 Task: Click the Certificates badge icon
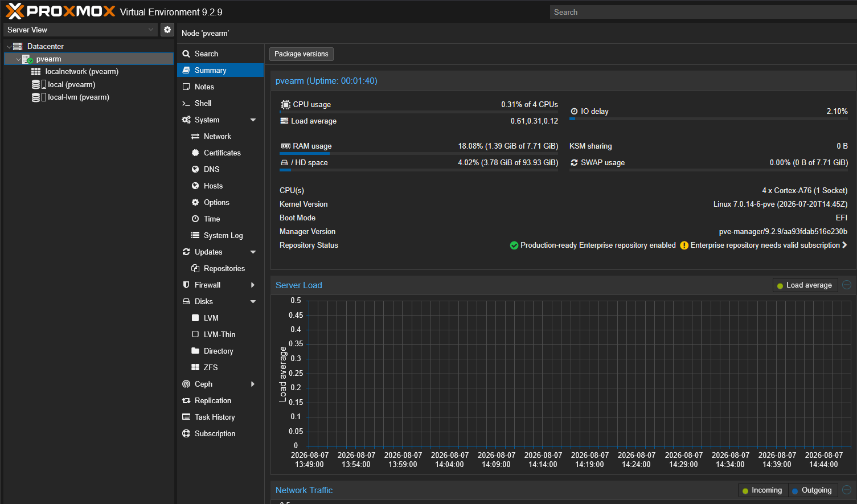[195, 153]
